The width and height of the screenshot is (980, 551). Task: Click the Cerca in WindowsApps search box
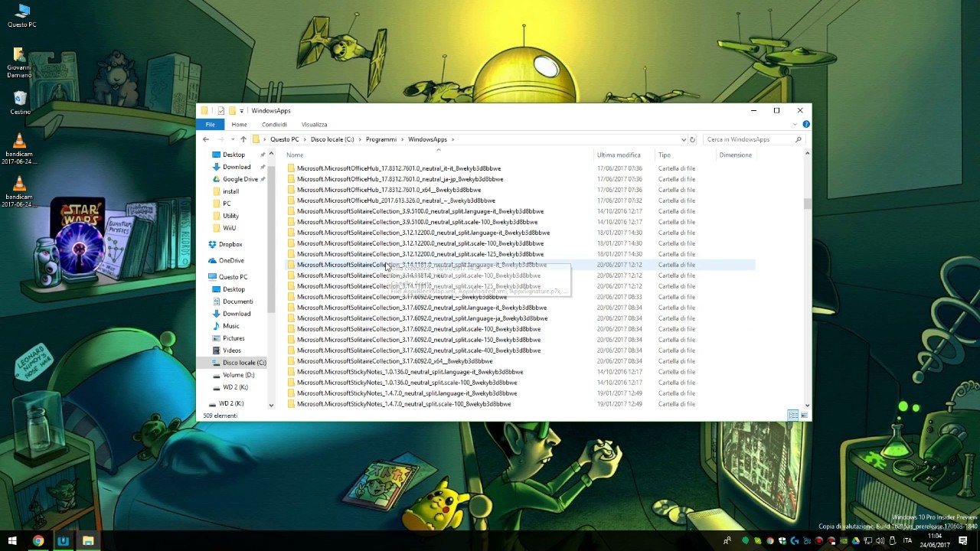click(x=753, y=139)
